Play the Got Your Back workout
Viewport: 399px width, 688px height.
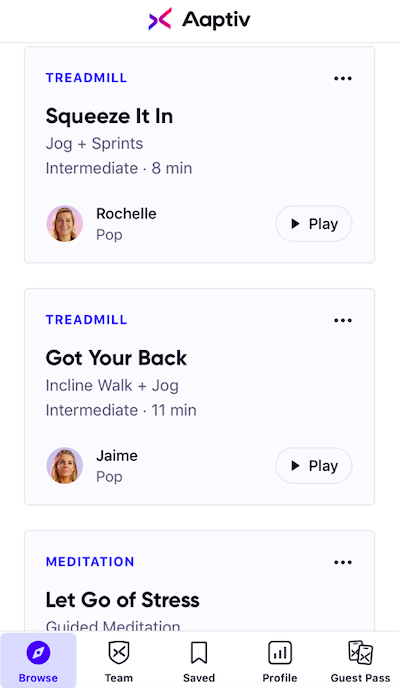314,466
